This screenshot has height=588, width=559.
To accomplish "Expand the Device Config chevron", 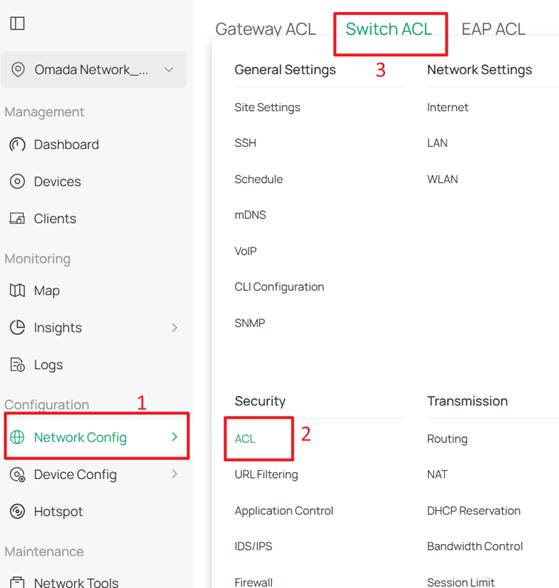I will click(x=174, y=474).
